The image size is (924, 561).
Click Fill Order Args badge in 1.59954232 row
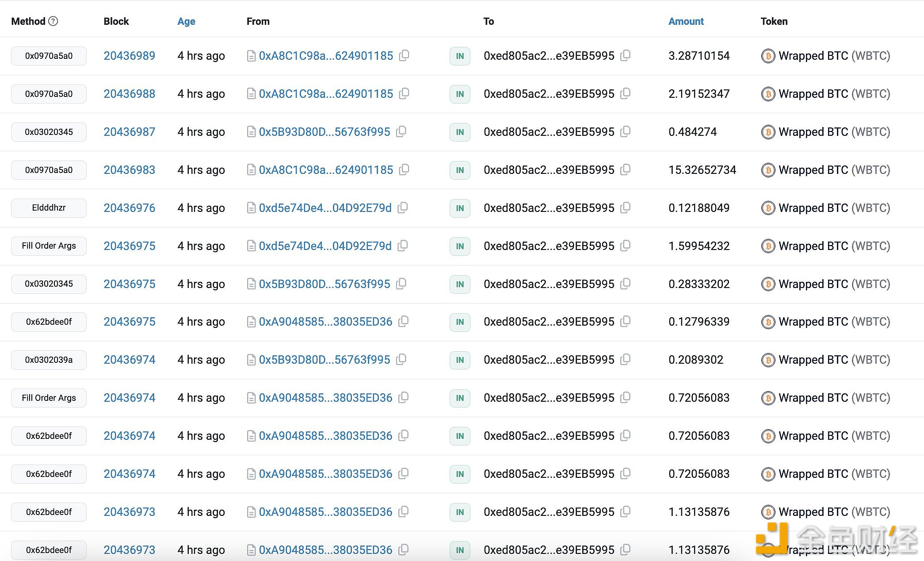[x=49, y=246]
